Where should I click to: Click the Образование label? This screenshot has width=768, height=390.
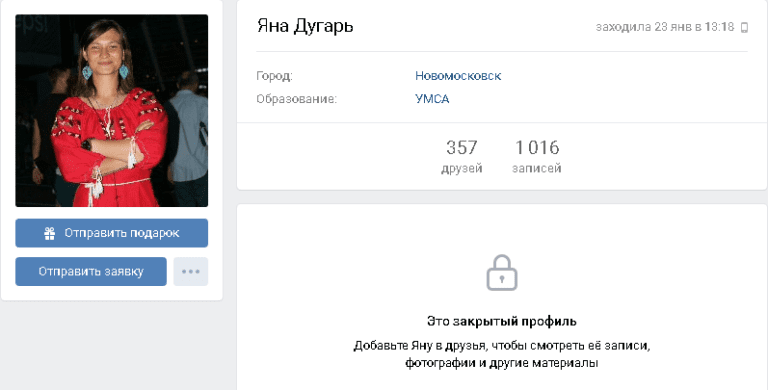pos(296,99)
